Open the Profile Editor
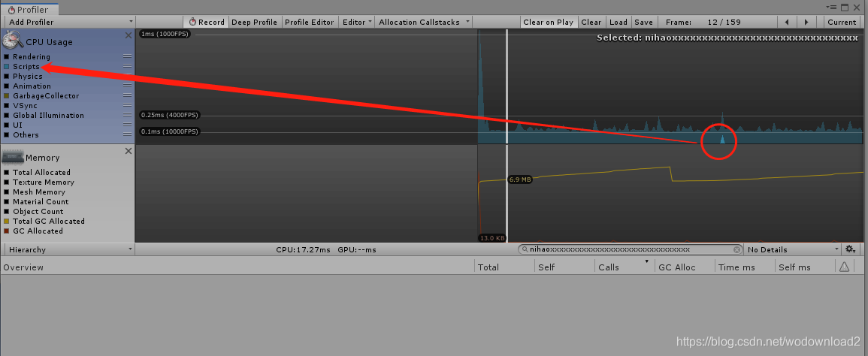Viewport: 868px width, 356px height. click(310, 22)
